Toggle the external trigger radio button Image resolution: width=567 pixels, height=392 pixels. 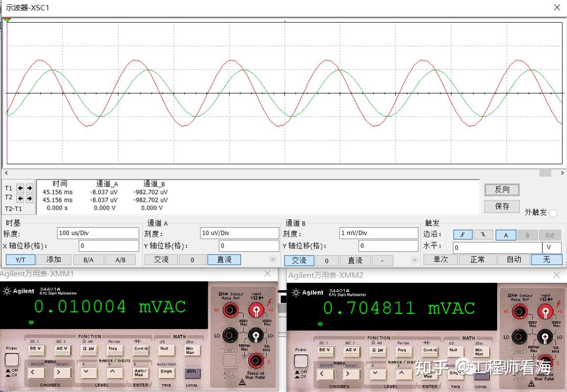[553, 213]
